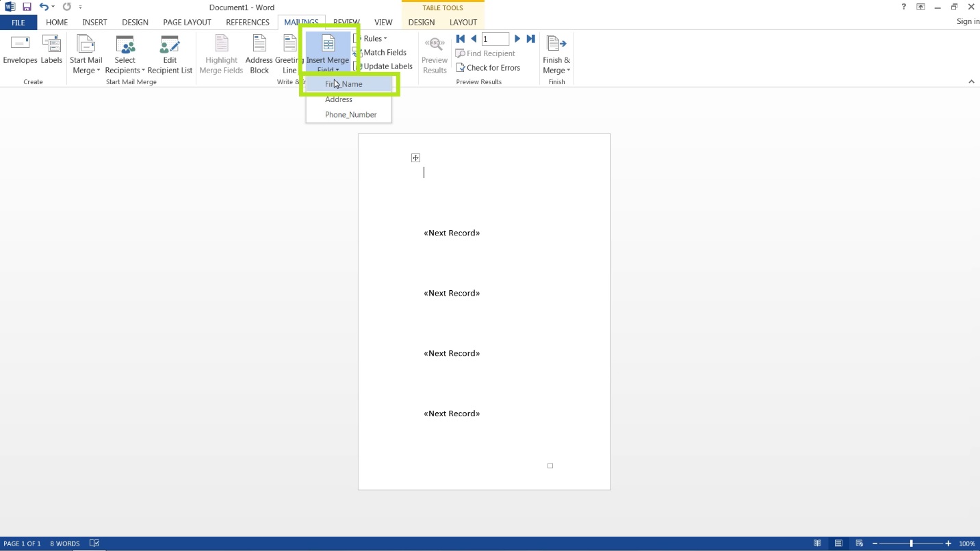Click PAGE 1 OF 1 status

(x=23, y=543)
